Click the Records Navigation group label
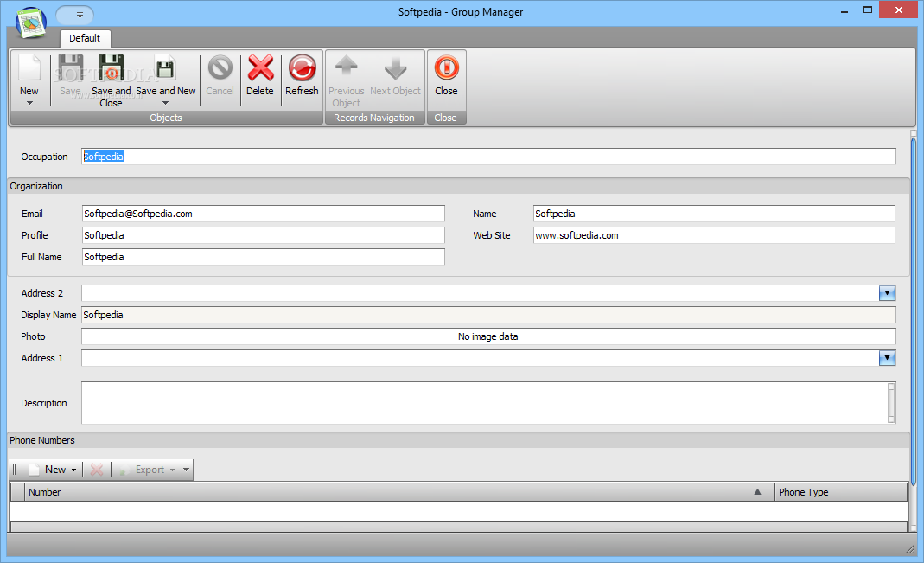The height and width of the screenshot is (563, 924). click(x=374, y=118)
